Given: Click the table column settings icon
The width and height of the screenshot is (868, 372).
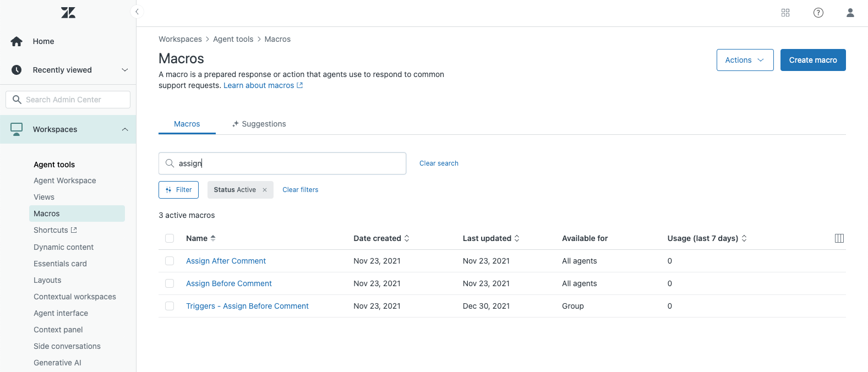Looking at the screenshot, I should click(x=839, y=238).
